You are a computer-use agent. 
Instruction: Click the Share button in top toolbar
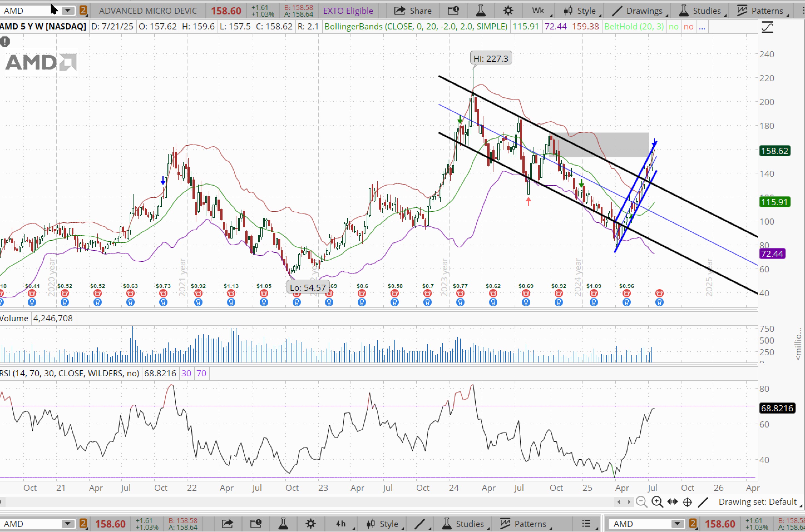pos(413,11)
